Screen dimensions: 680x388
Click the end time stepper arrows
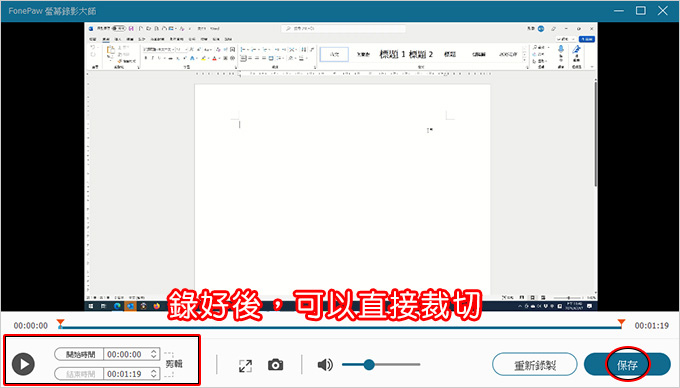(x=154, y=374)
